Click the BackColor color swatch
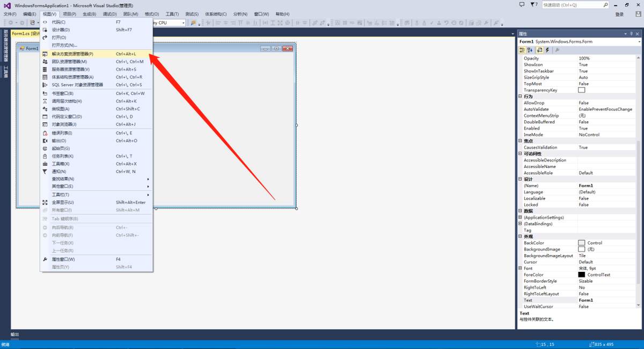This screenshot has height=349, width=644. [x=582, y=243]
